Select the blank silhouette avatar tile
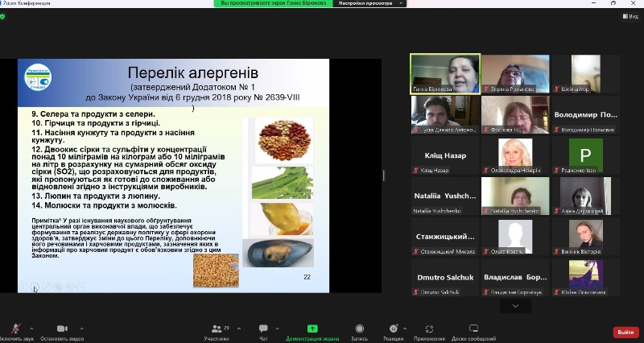 pyautogui.click(x=515, y=237)
